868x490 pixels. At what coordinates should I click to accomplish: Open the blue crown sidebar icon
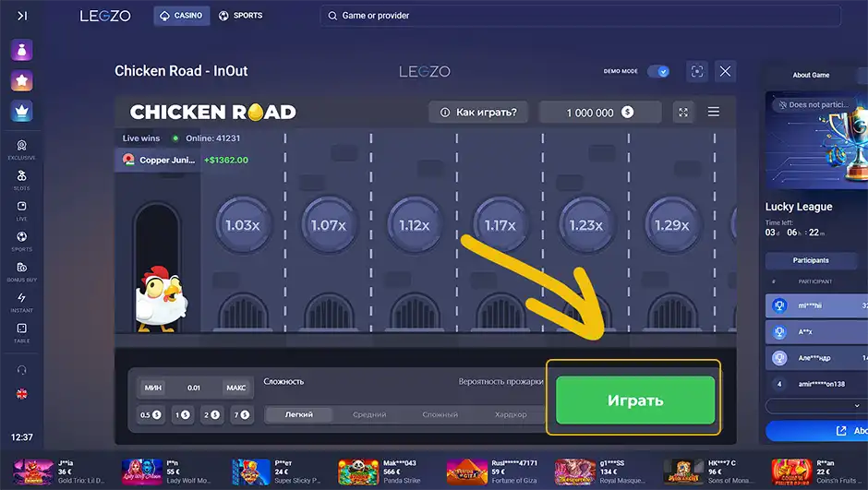[x=21, y=111]
